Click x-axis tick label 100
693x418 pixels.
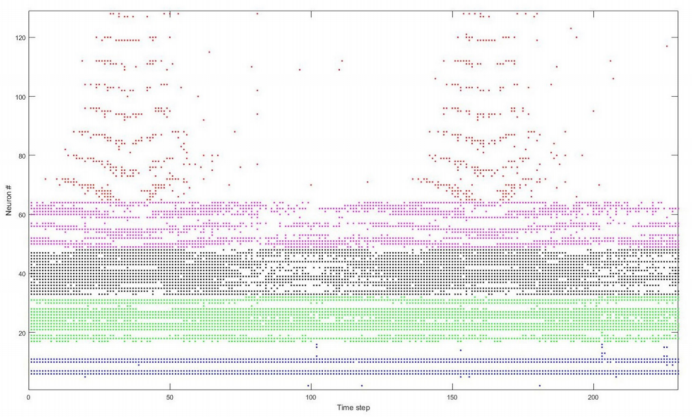pyautogui.click(x=311, y=397)
